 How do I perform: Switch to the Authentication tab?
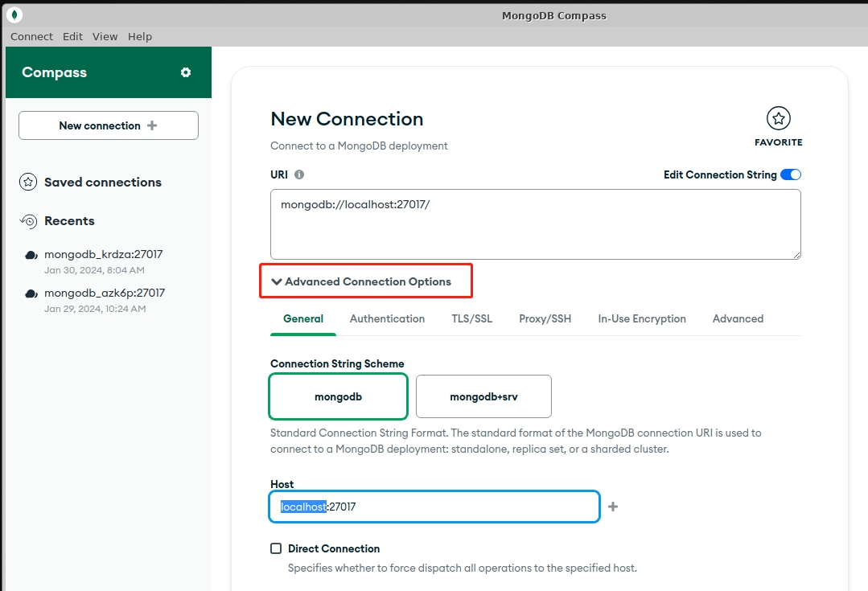click(387, 318)
